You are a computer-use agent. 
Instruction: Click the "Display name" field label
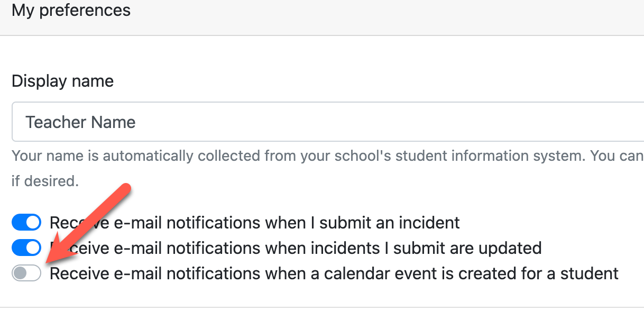[62, 81]
